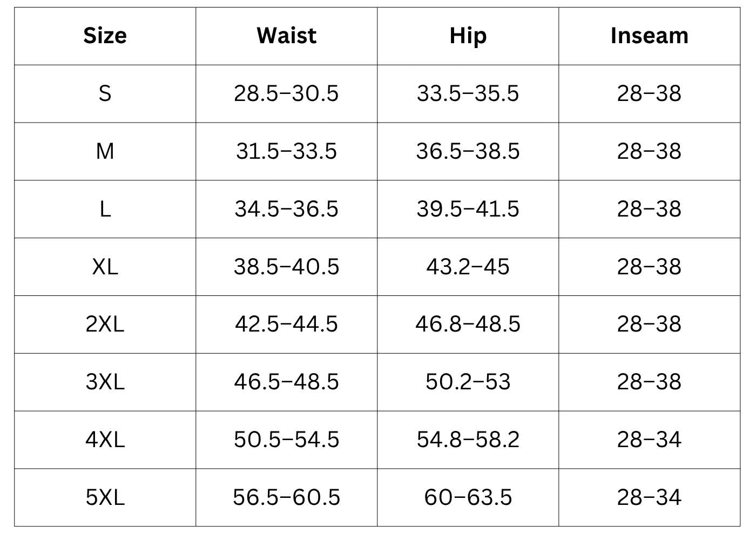Click the size S cell

(105, 93)
